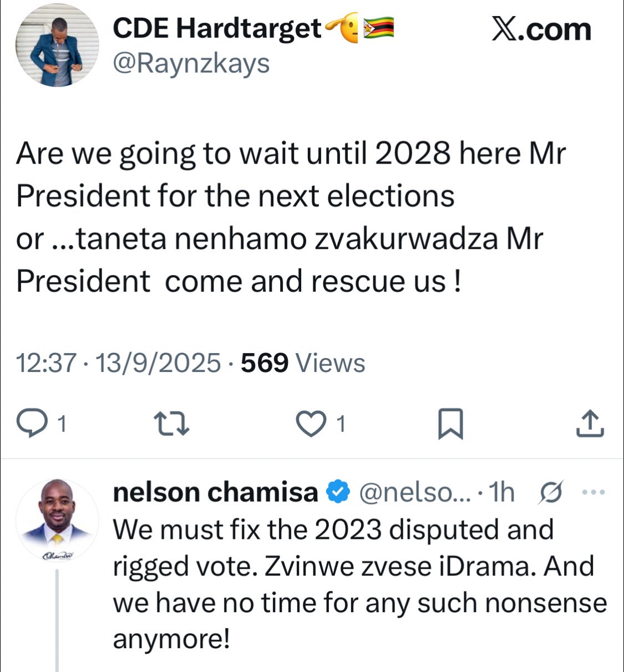View the 569 Views analytics

[303, 363]
